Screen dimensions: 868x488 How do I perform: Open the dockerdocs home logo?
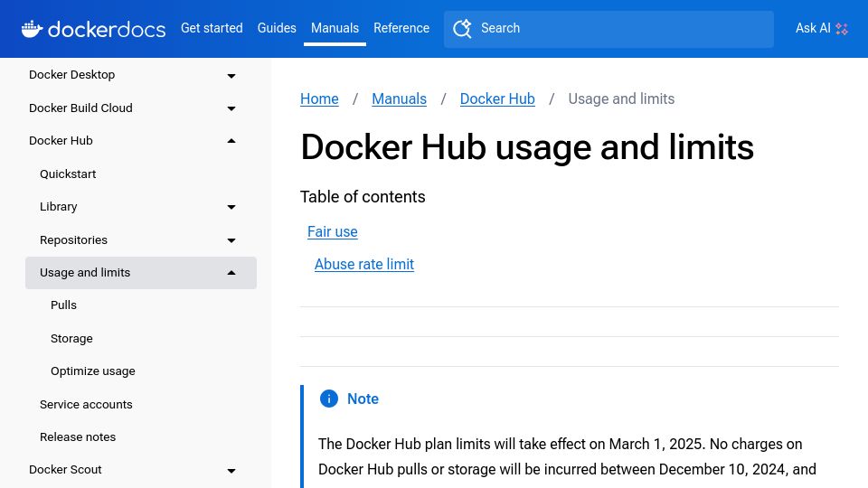coord(93,28)
